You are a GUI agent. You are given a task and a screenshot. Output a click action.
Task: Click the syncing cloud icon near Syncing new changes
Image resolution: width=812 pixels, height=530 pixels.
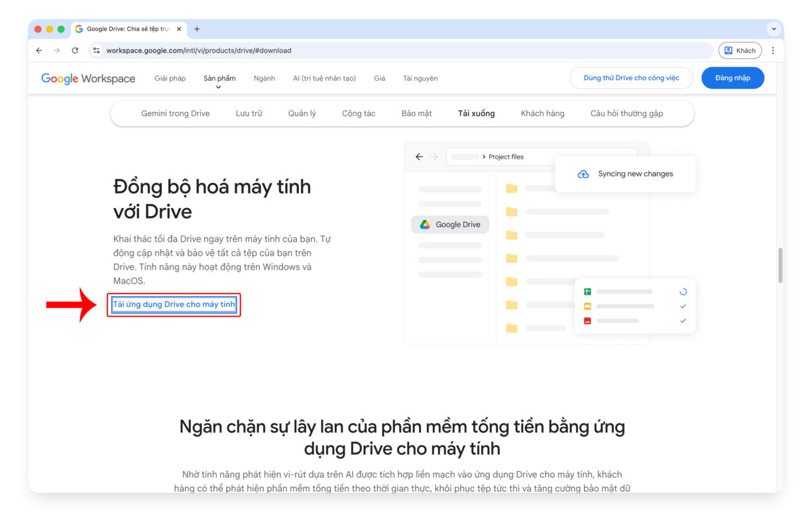click(583, 174)
